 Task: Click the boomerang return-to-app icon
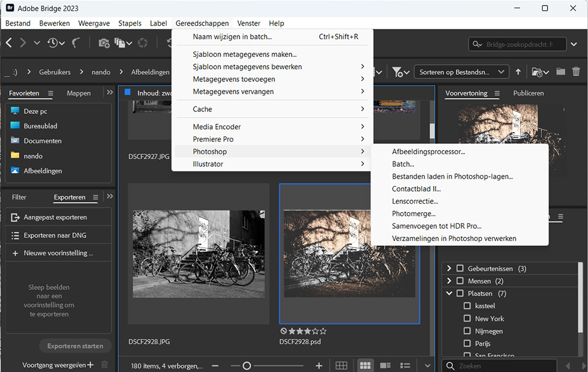tap(76, 43)
